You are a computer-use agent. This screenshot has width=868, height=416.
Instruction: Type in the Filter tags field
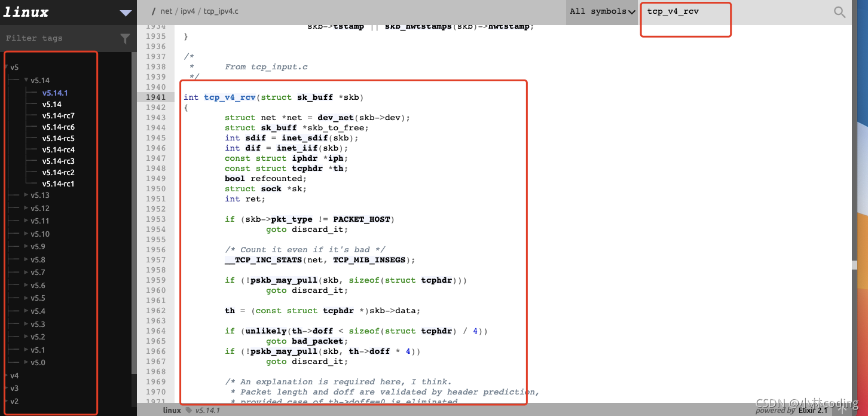click(60, 38)
